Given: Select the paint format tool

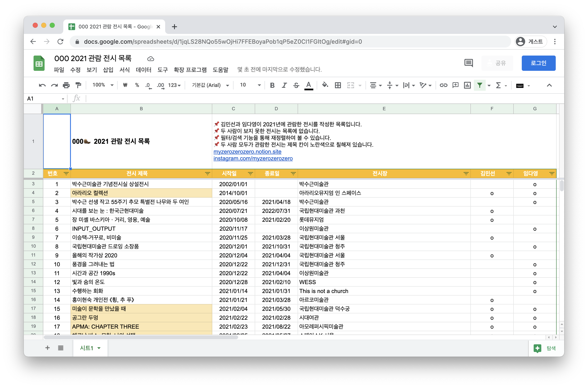Looking at the screenshot, I should 78,85.
